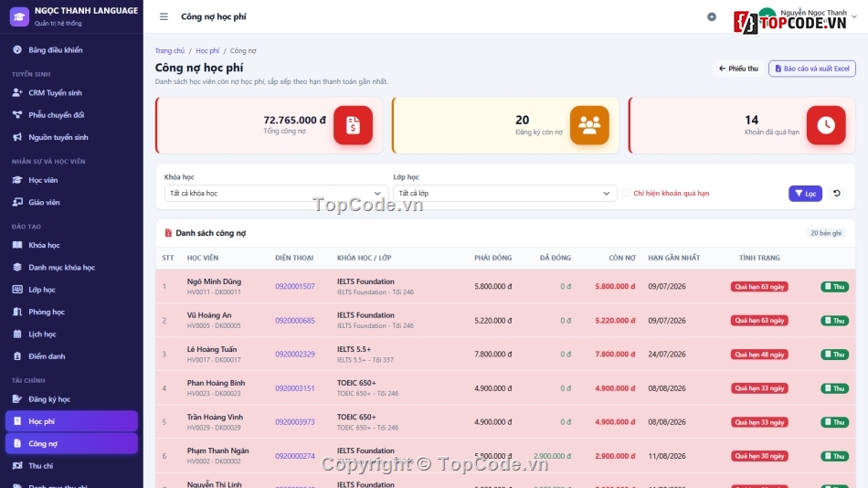
Task: Click phone number 0920002329
Action: point(295,354)
